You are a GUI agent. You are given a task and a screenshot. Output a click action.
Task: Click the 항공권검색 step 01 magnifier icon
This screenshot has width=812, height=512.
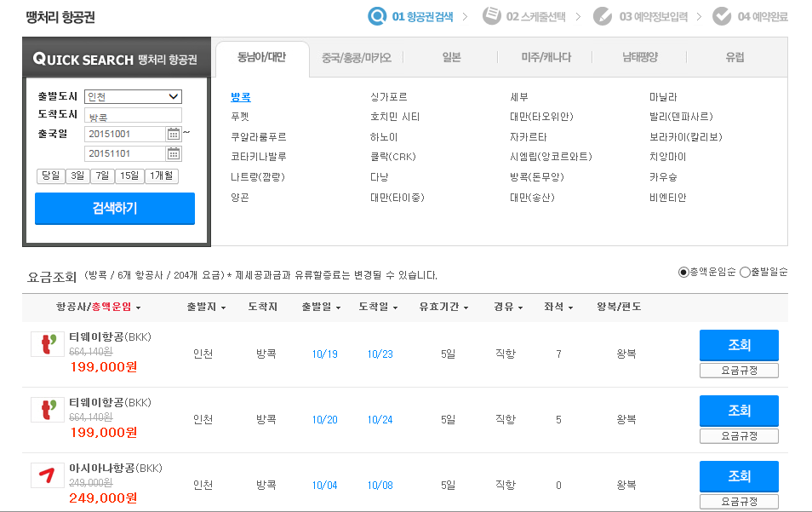click(x=376, y=15)
